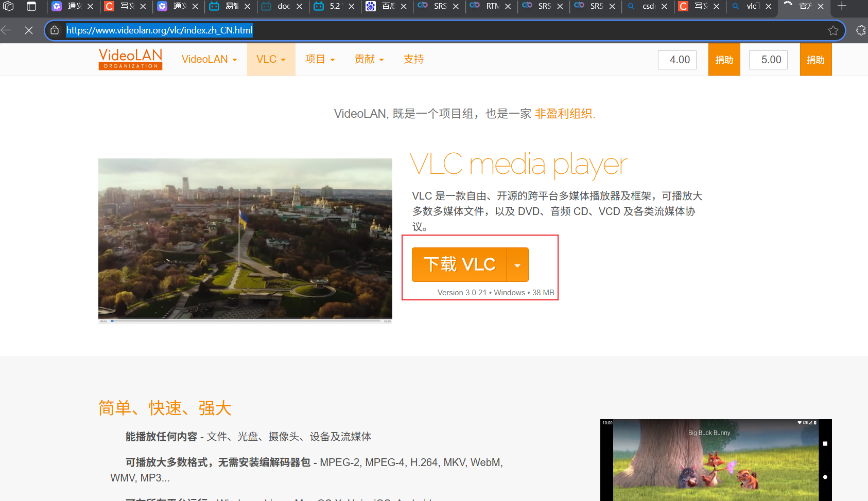Click the 'VLC media player' heading
The image size is (868, 501).
[518, 165]
